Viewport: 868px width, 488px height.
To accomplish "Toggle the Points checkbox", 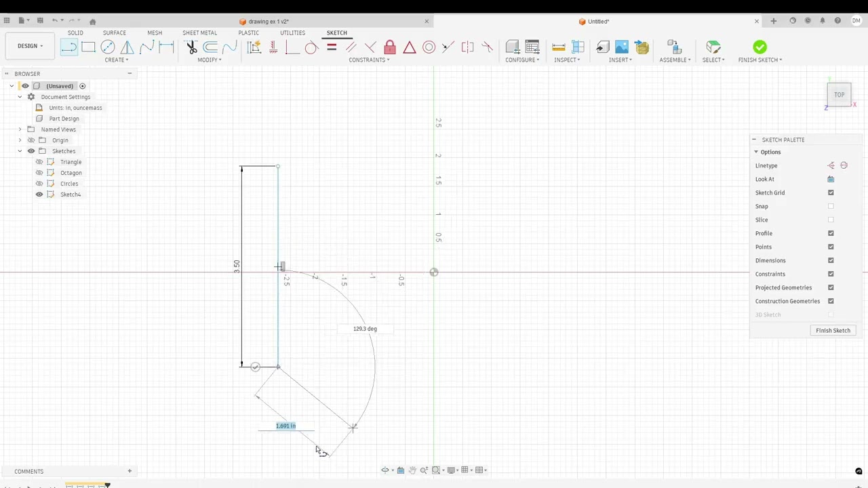I will coord(831,247).
